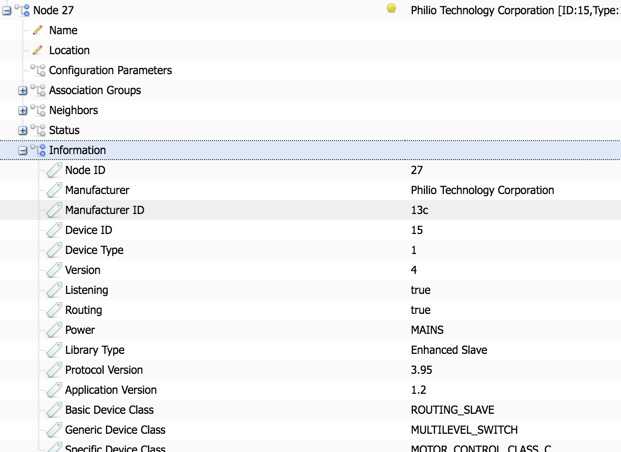Screen dimensions: 621x452
Task: Click the ROUTING_SLAVE value
Action: [453, 410]
